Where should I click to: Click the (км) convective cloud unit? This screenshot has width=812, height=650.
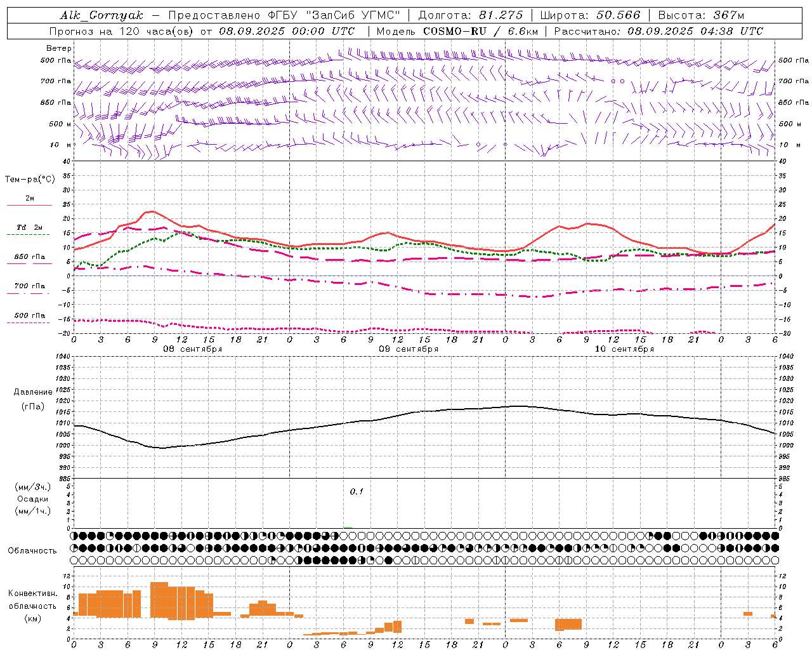coord(33,618)
